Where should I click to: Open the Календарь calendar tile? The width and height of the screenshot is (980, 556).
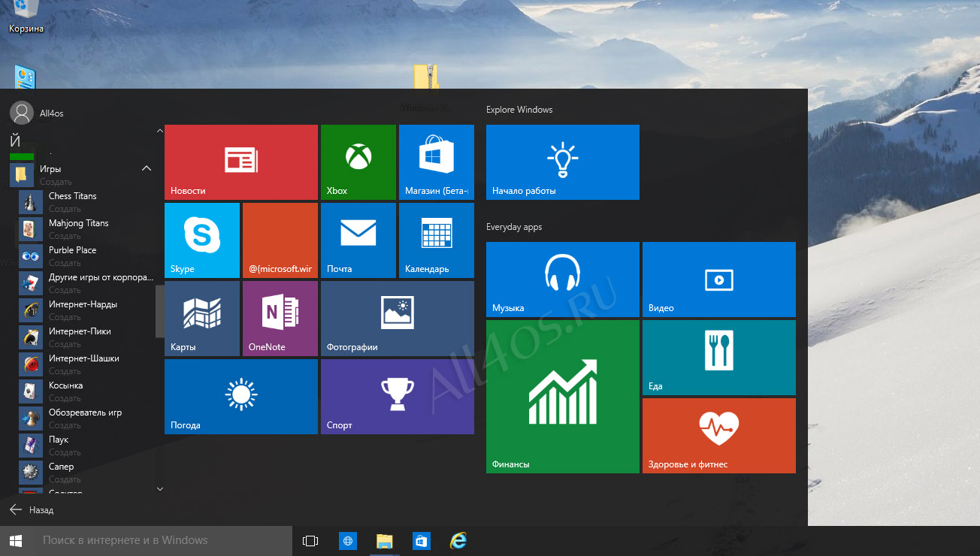pyautogui.click(x=437, y=240)
